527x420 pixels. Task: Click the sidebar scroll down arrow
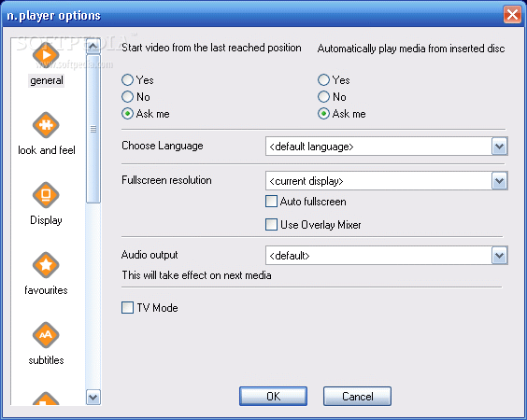(93, 398)
